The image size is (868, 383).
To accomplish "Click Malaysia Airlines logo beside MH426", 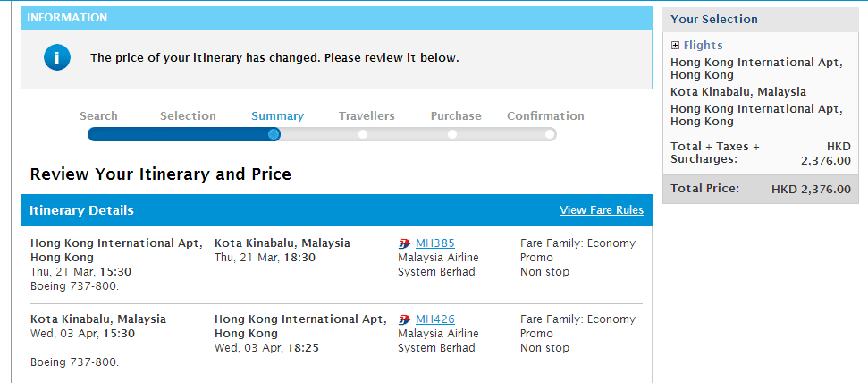I will [x=404, y=319].
